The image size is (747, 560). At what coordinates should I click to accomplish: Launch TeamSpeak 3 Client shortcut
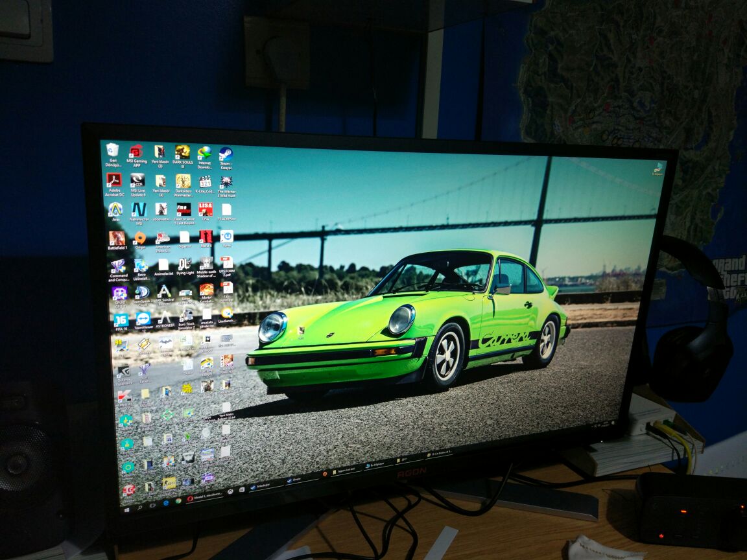point(142,297)
